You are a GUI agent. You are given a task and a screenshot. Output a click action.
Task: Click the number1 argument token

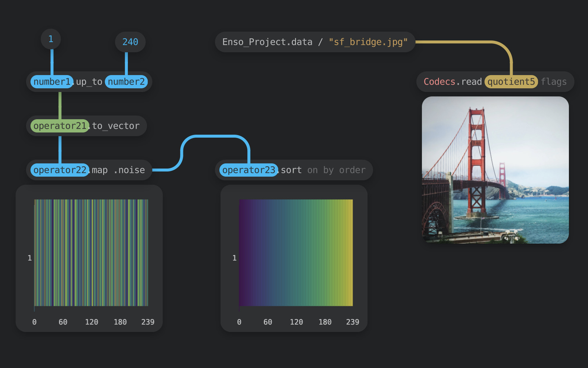coord(52,82)
